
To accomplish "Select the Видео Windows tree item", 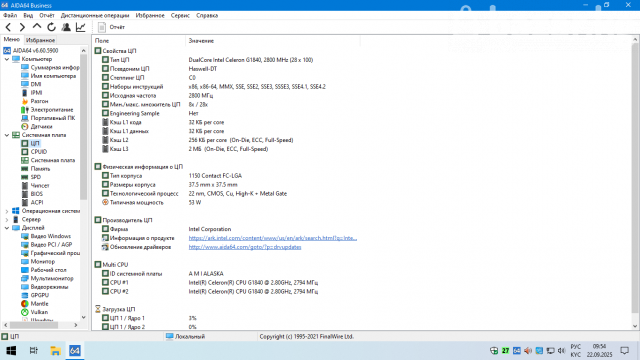I will click(46, 236).
